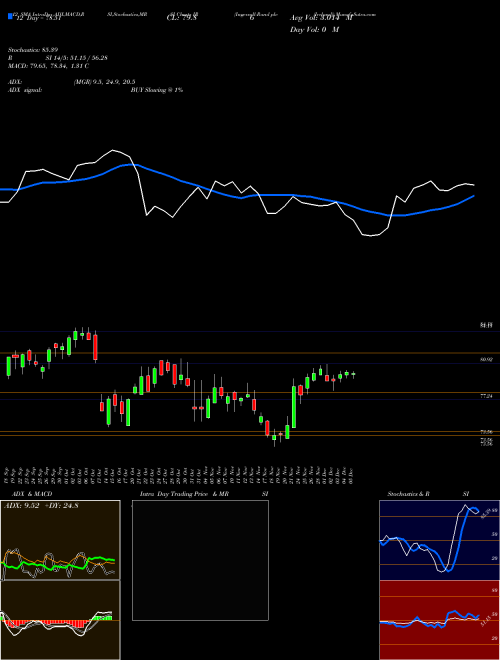
Task: Click the 'MACD: 79.65, 78.34, 1.31 C' line
Action: click(x=48, y=66)
